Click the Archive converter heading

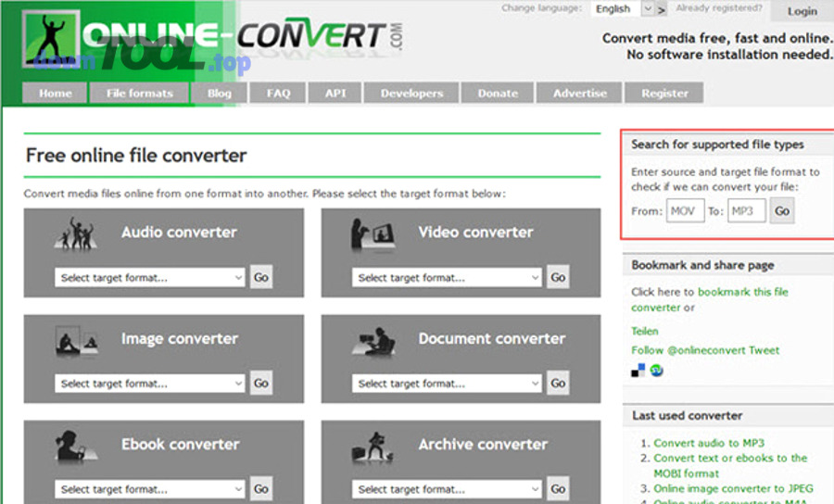coord(483,445)
